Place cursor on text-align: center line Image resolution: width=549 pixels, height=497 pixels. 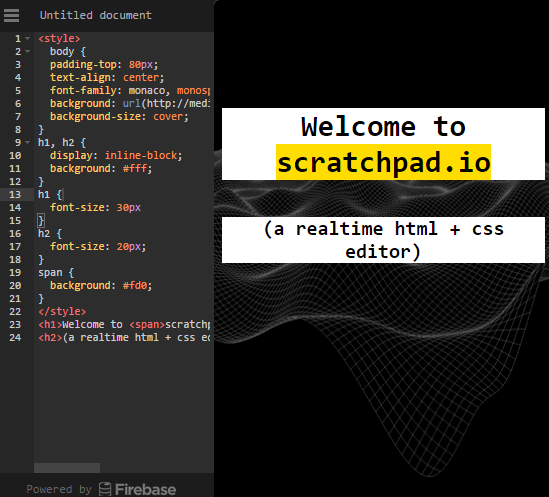[107, 77]
